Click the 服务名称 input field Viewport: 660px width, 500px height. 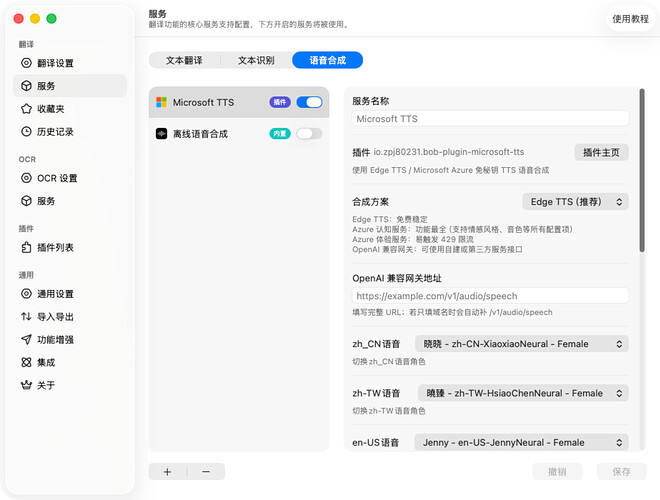coord(490,119)
